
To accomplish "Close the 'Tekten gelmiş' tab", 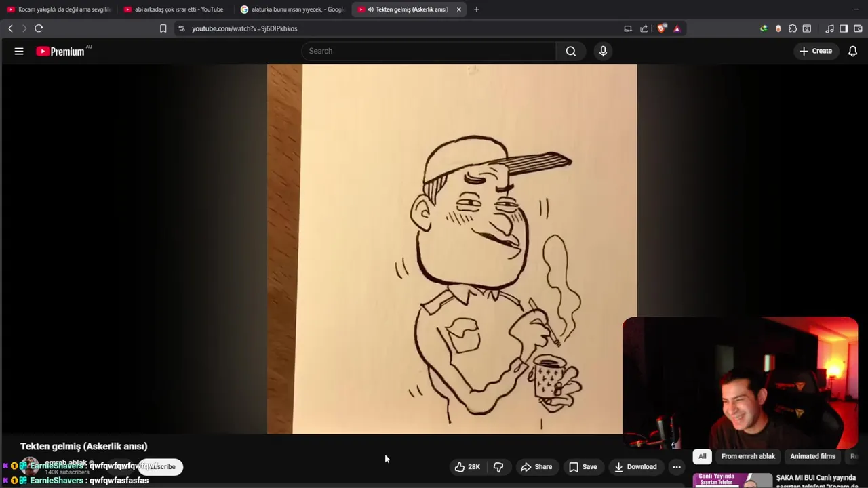I will tap(459, 9).
